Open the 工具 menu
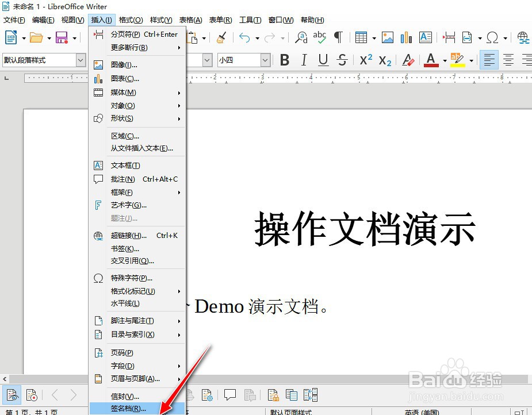532x415 pixels. pyautogui.click(x=250, y=20)
